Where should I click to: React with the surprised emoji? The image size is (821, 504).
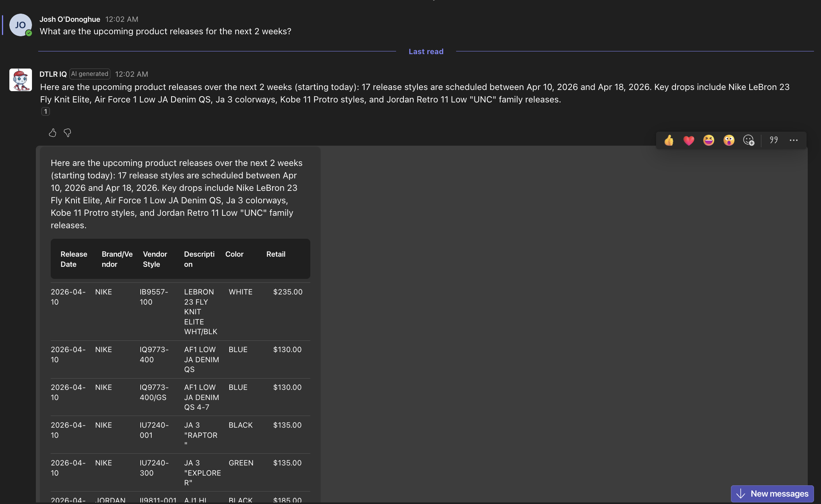pos(729,140)
